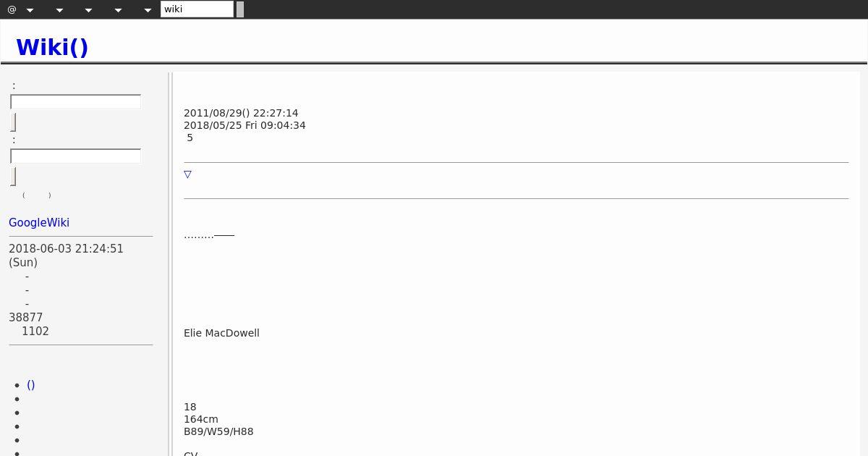Viewport: 868px width, 456px height.
Task: Expand the blue down-triangle toggle in content area
Action: pos(187,174)
